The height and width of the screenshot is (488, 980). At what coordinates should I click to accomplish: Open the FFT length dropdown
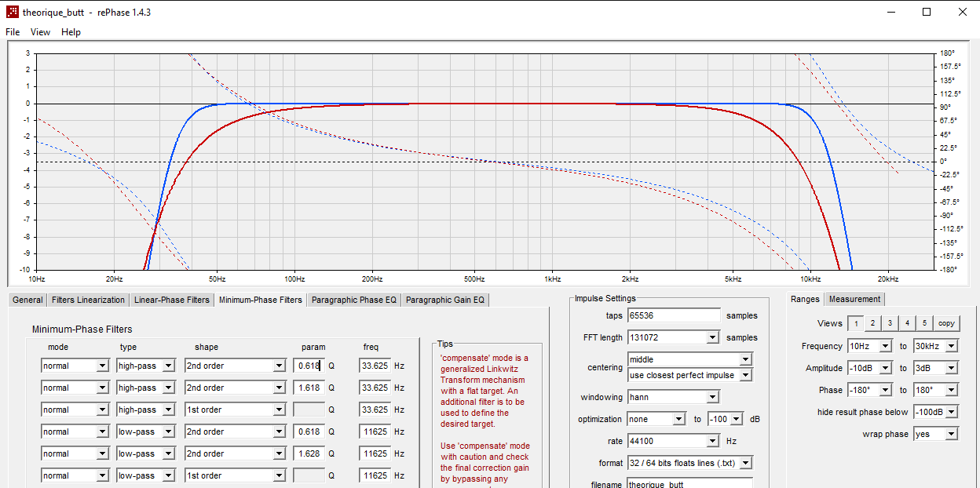(x=674, y=337)
